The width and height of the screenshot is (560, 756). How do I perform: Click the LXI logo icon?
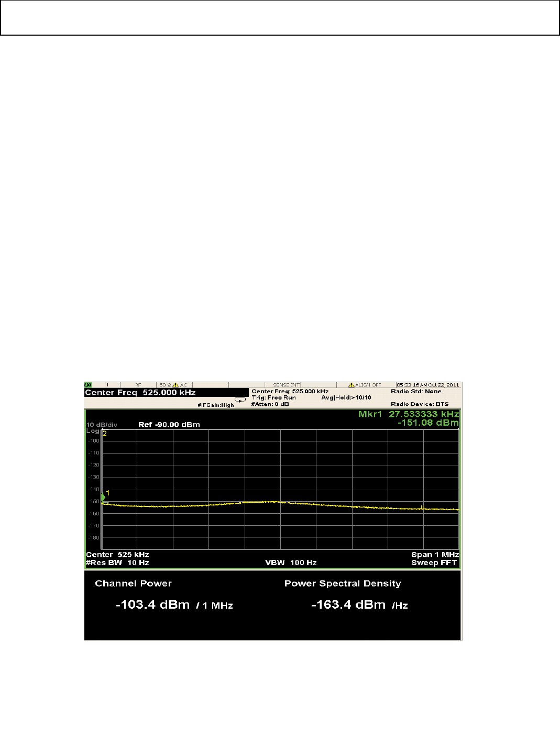coord(88,385)
